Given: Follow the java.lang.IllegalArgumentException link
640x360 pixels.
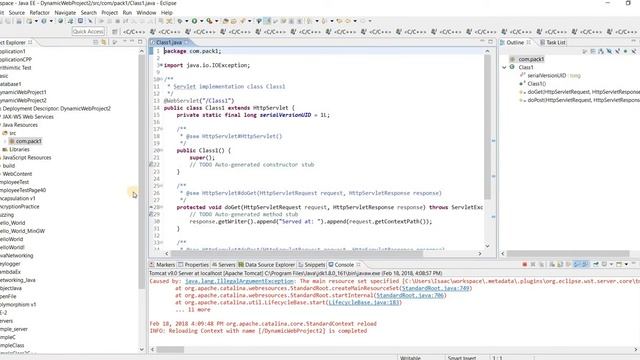Looking at the screenshot, I should [239, 281].
